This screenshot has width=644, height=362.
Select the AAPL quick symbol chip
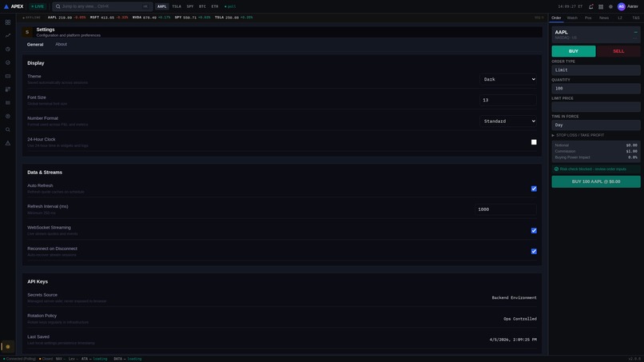click(x=162, y=6)
